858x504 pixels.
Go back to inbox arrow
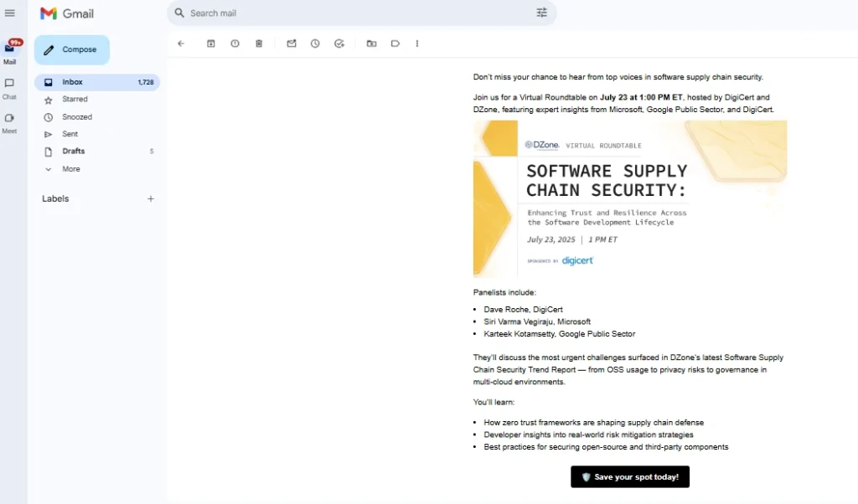[181, 44]
